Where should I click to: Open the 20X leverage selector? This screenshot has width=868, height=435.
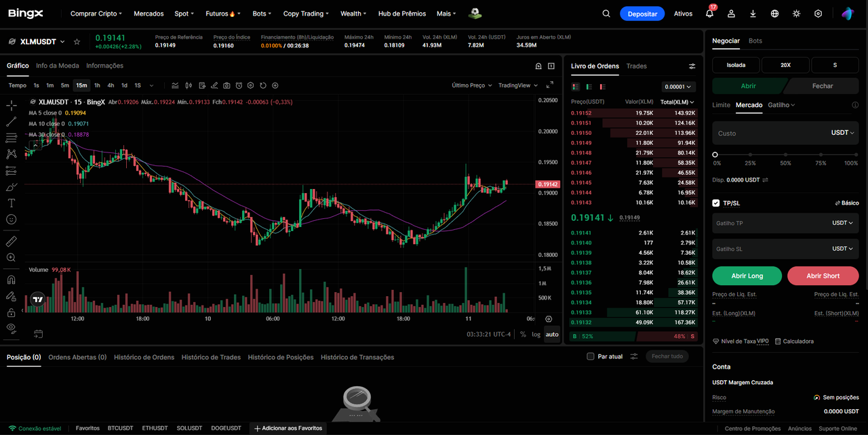click(x=785, y=65)
